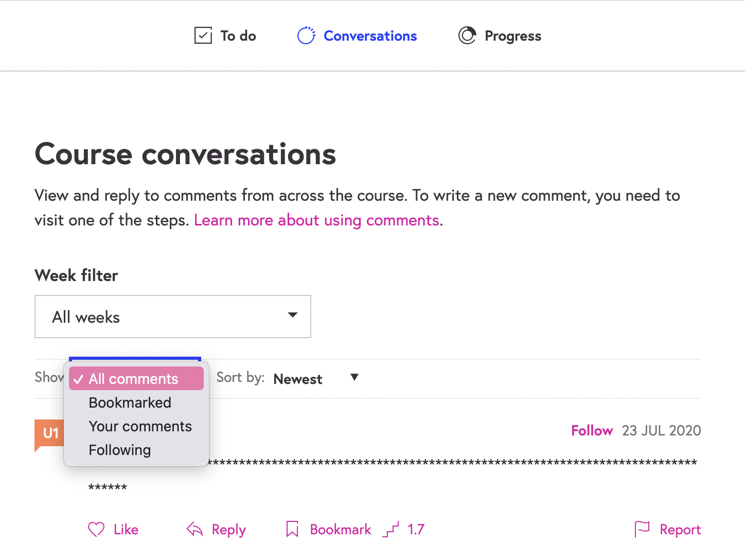745x560 pixels.
Task: Click the heart Like icon
Action: click(96, 529)
